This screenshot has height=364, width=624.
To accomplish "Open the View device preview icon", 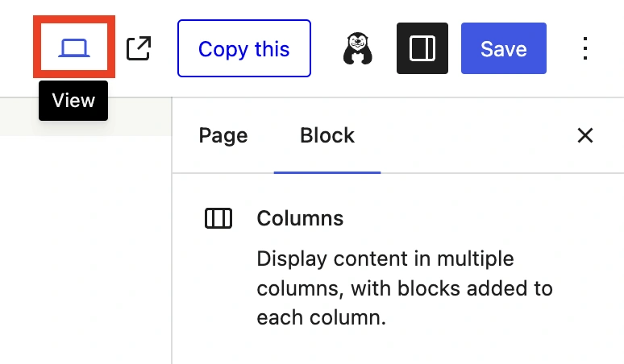I will 74,48.
